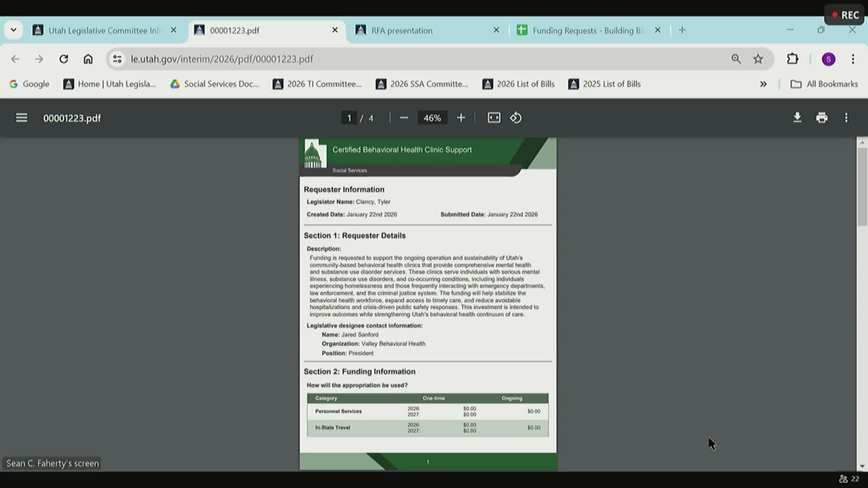Viewport: 868px width, 488px height.
Task: Click the PDF zoom in plus button
Action: (461, 118)
